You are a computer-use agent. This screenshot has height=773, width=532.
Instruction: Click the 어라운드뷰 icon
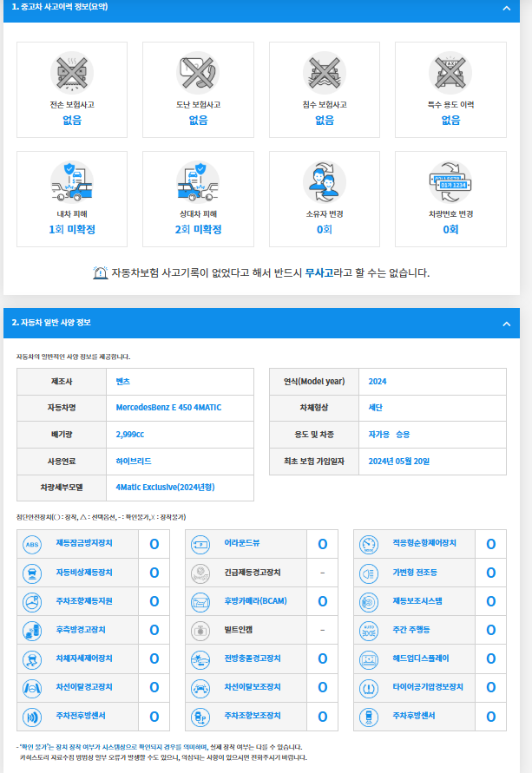coord(200,545)
